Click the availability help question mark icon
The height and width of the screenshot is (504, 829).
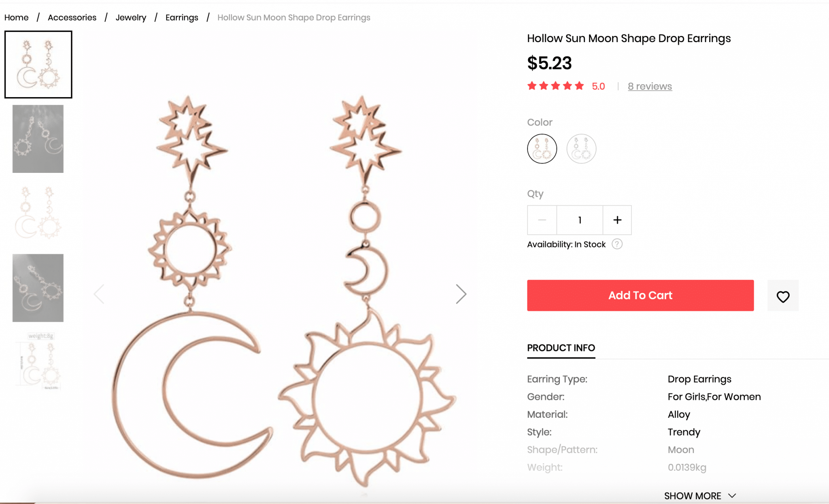pos(617,244)
